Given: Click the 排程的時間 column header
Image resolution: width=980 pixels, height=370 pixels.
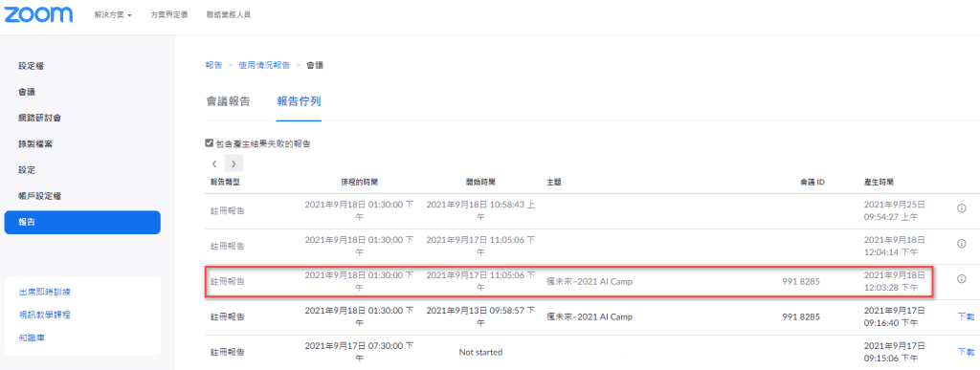Looking at the screenshot, I should [x=359, y=183].
